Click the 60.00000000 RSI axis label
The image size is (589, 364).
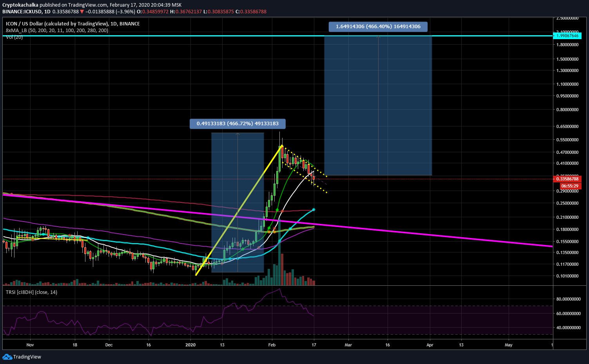(568, 314)
